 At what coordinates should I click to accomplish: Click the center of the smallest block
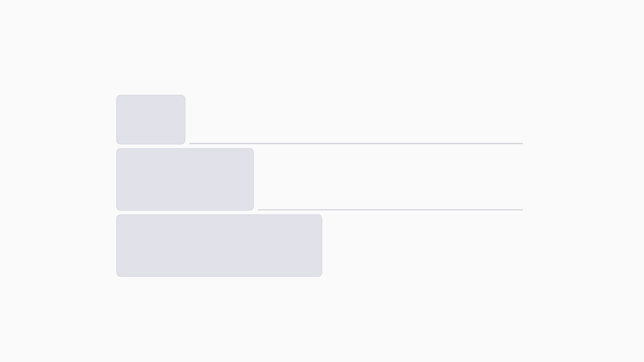point(151,120)
